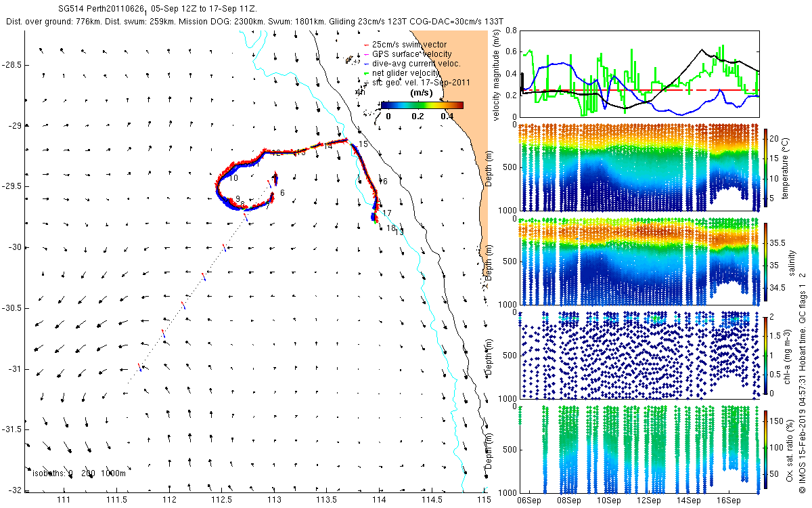The image size is (812, 508).
Task: Click the '16Sep' date tick label
Action: (729, 501)
